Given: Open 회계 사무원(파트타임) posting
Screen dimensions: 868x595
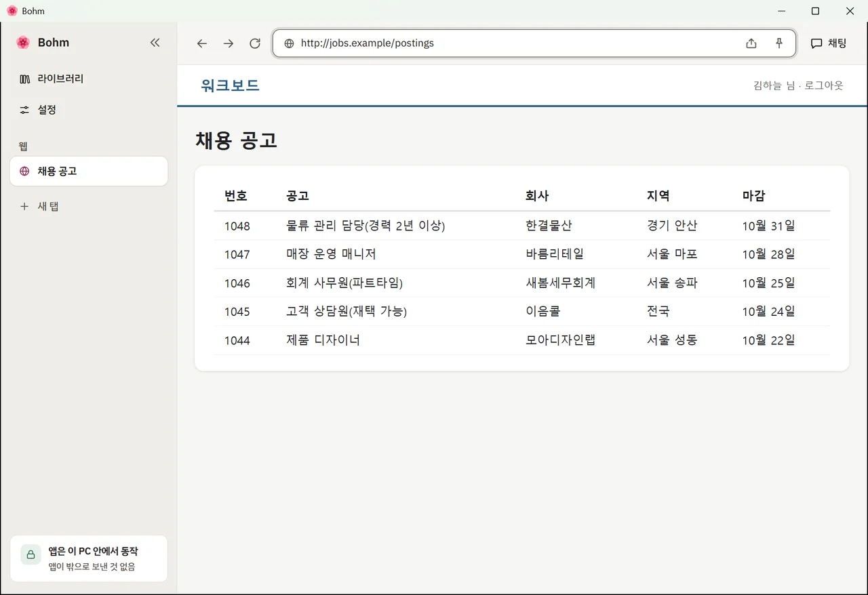Looking at the screenshot, I should 344,283.
